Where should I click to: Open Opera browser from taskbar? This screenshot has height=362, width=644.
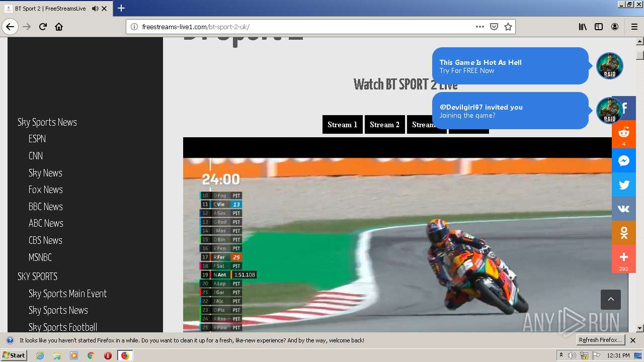108,355
